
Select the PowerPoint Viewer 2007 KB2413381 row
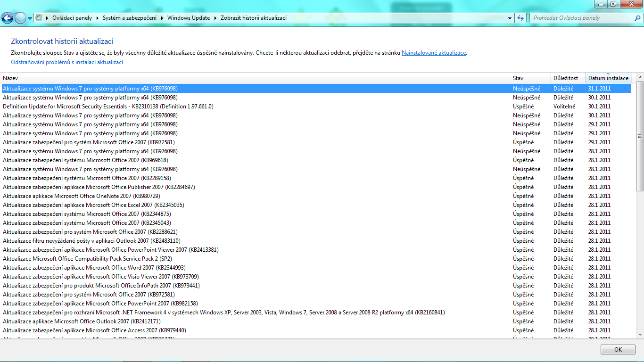[x=316, y=250]
